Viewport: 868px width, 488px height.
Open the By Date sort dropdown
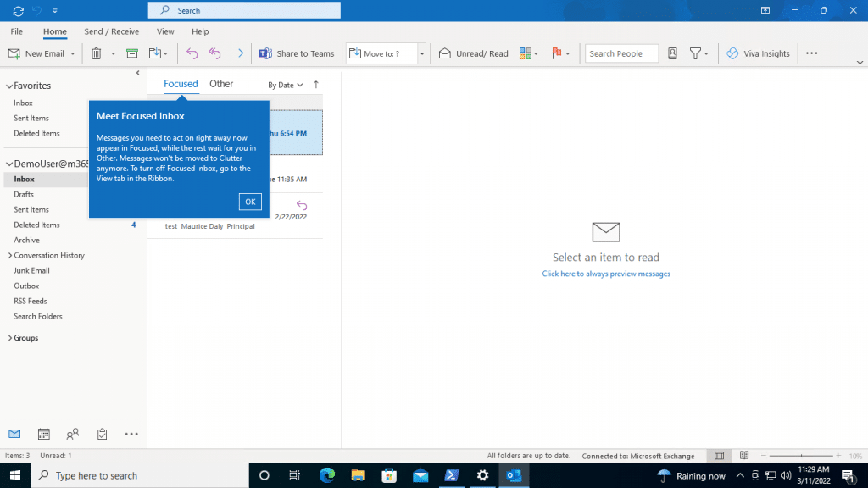(x=286, y=86)
